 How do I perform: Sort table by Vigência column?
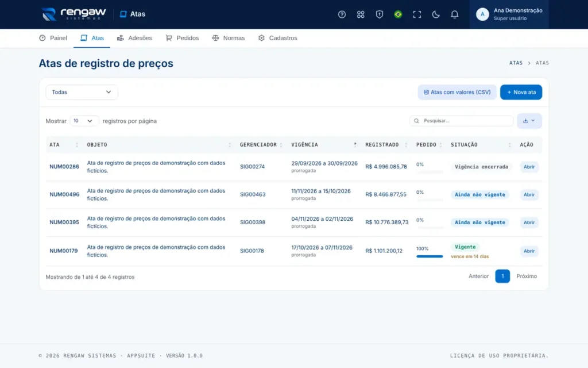pos(324,144)
